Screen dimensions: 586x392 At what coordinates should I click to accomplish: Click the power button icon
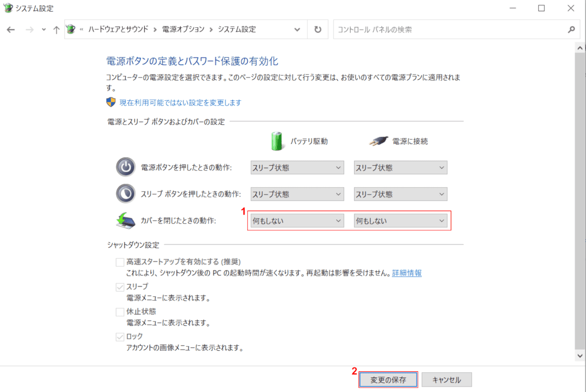click(x=125, y=167)
